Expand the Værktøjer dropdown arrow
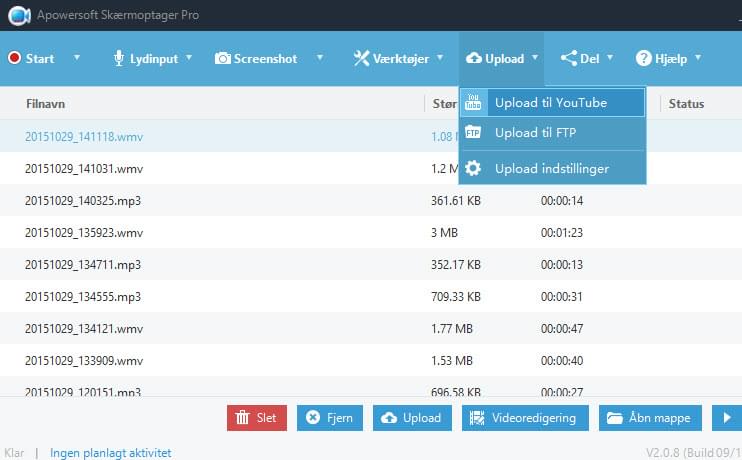 pos(440,57)
